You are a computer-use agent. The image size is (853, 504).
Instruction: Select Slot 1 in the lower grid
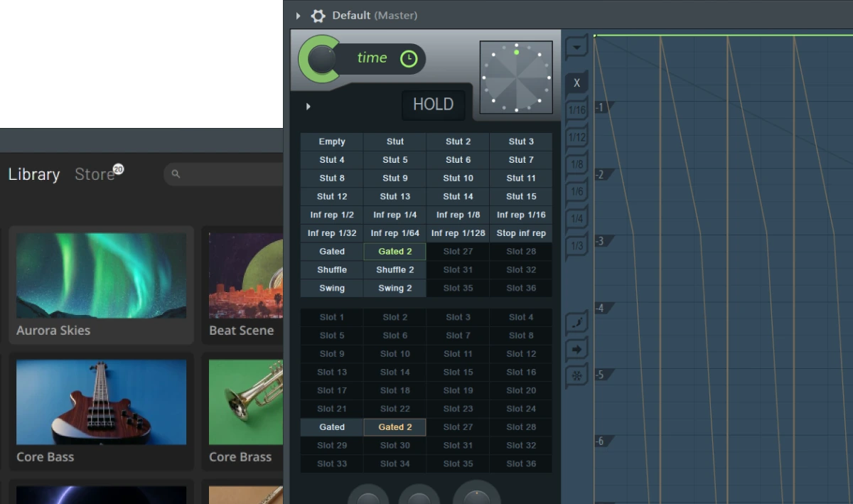click(x=332, y=317)
